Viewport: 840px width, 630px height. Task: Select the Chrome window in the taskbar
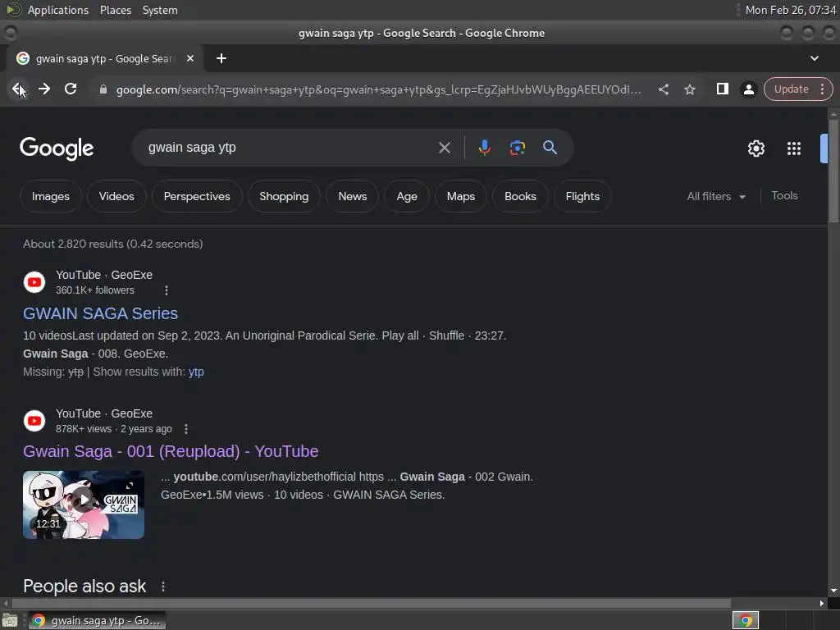point(97,620)
